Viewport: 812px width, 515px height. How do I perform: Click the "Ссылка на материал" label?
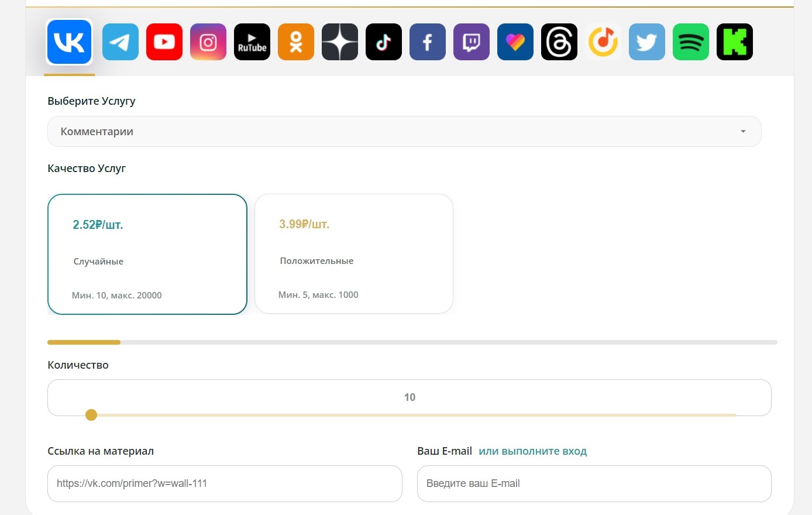(101, 451)
